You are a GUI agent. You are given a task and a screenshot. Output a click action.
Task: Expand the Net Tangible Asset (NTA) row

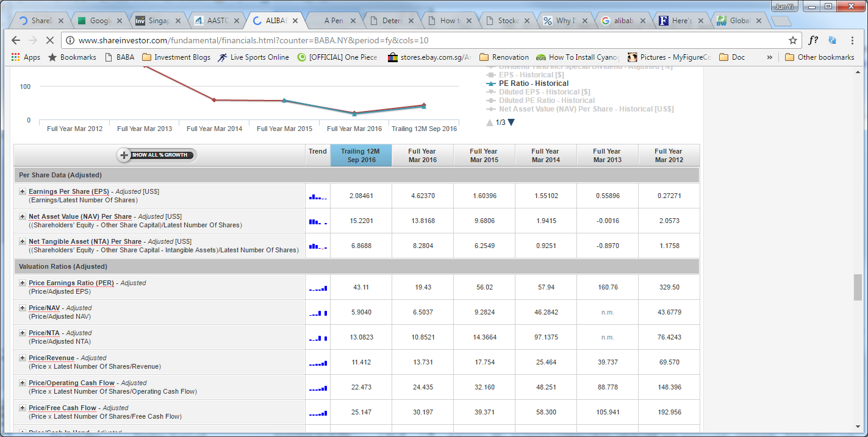click(x=23, y=241)
